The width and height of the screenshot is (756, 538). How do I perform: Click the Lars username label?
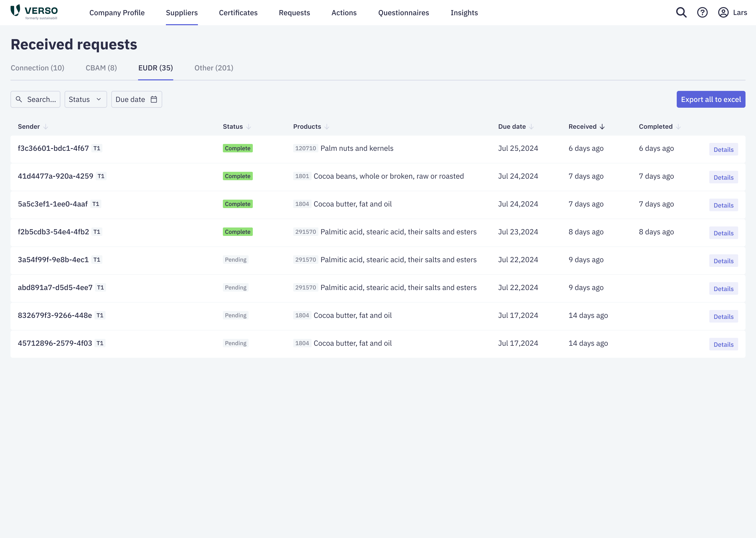740,13
